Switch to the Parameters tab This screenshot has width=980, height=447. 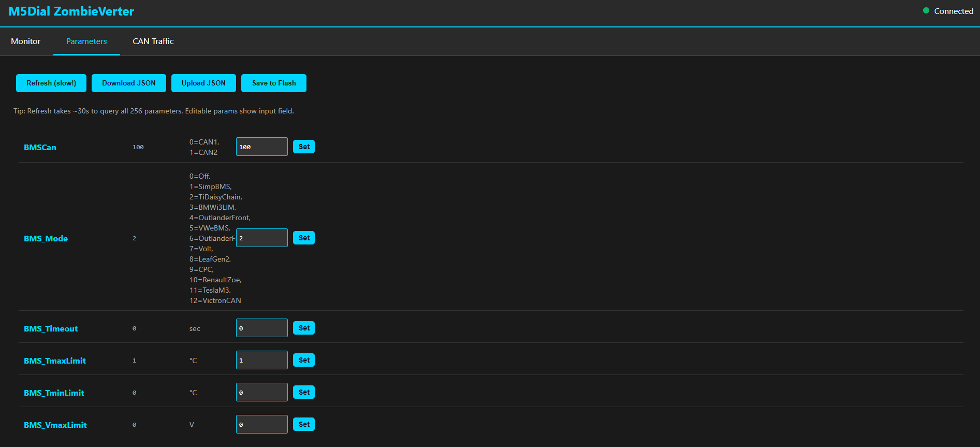[x=86, y=41]
